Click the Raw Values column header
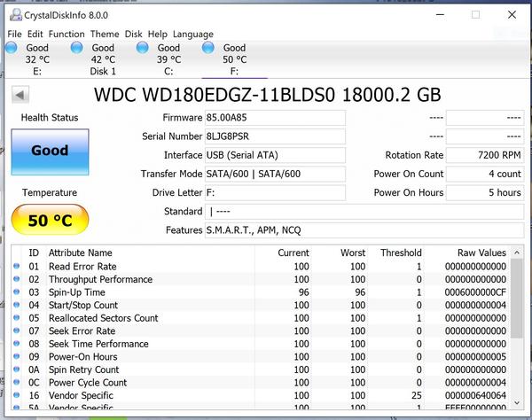This screenshot has width=532, height=420. 481,253
